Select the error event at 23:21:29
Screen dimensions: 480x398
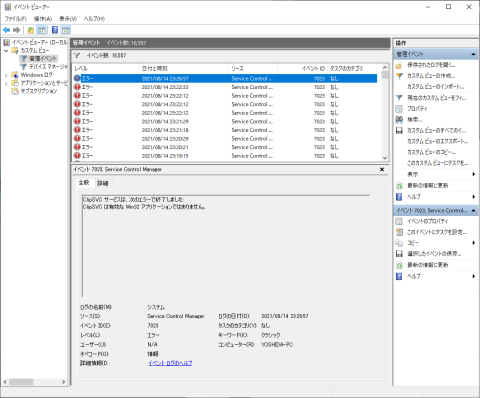(x=225, y=121)
